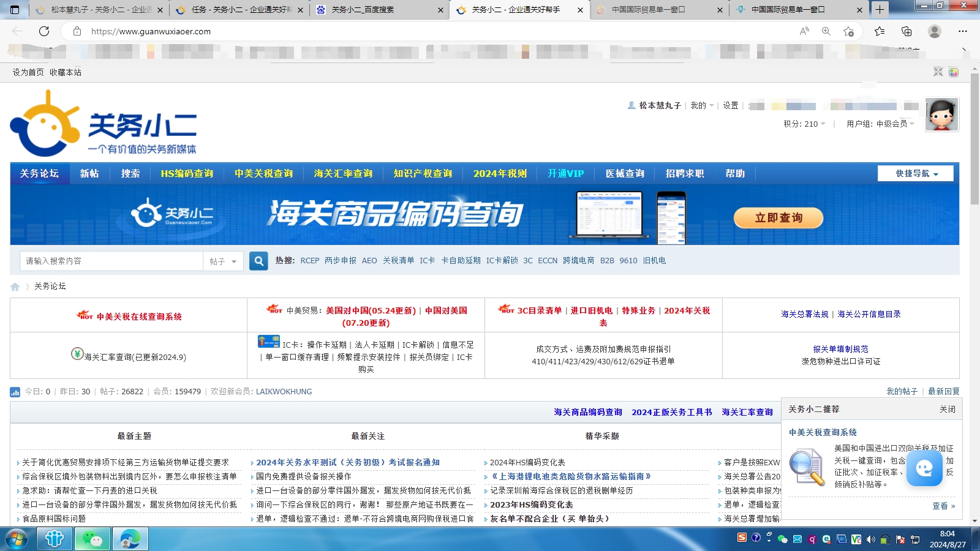Switch to the 松本慧丸子 browser tab

click(99, 10)
